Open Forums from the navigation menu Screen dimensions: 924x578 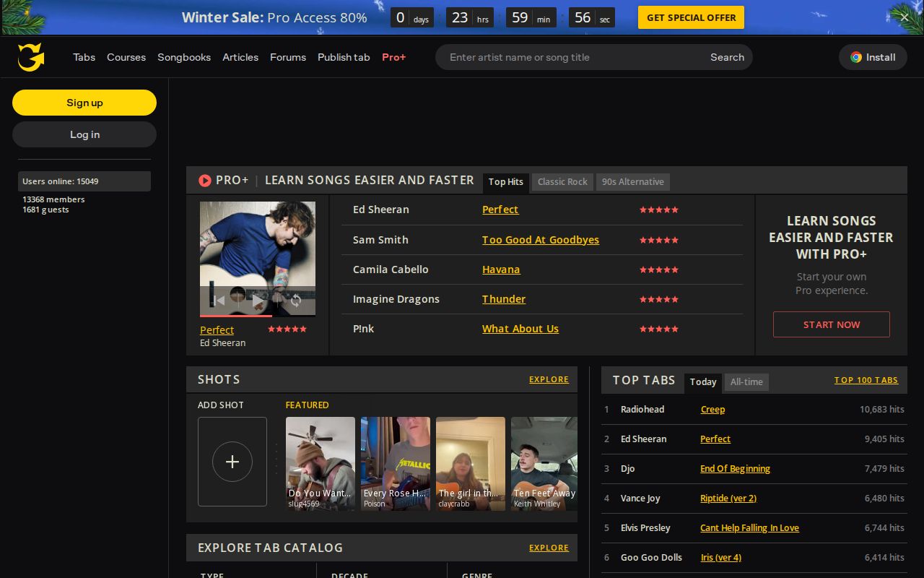(x=288, y=57)
